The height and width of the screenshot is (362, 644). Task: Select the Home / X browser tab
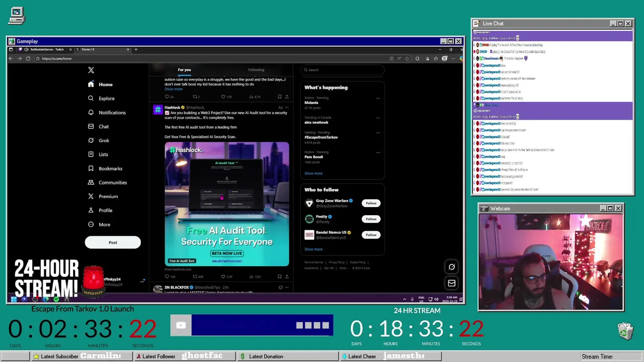click(103, 49)
